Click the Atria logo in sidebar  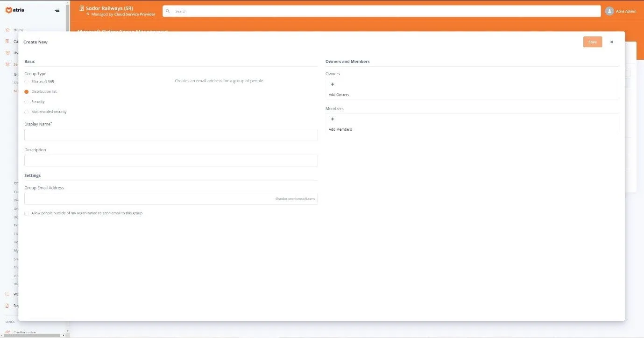tap(15, 10)
